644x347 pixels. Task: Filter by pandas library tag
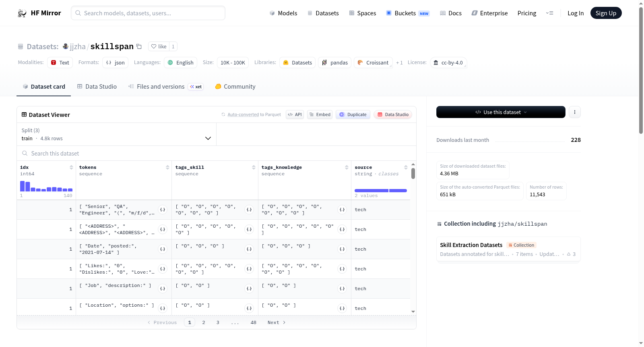click(x=335, y=62)
